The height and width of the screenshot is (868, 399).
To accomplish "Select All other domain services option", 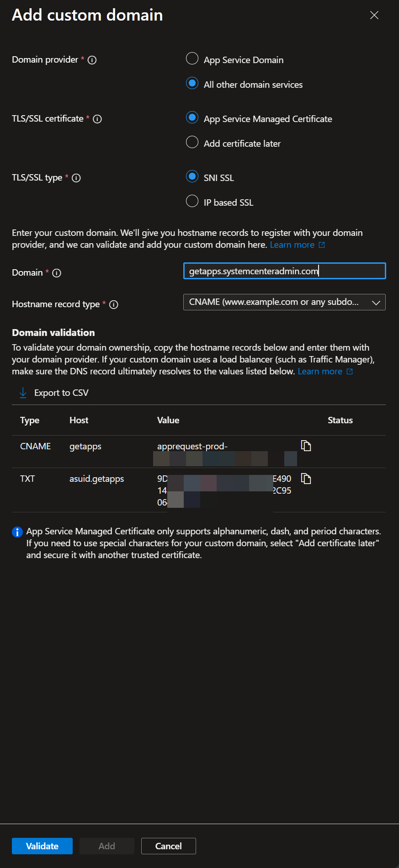I will [x=192, y=83].
